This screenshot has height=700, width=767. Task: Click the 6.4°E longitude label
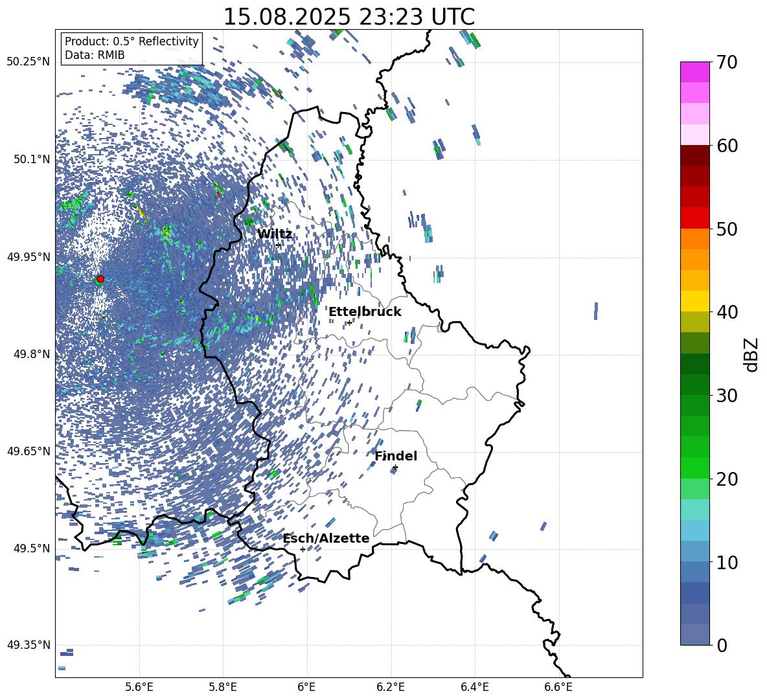pos(474,687)
